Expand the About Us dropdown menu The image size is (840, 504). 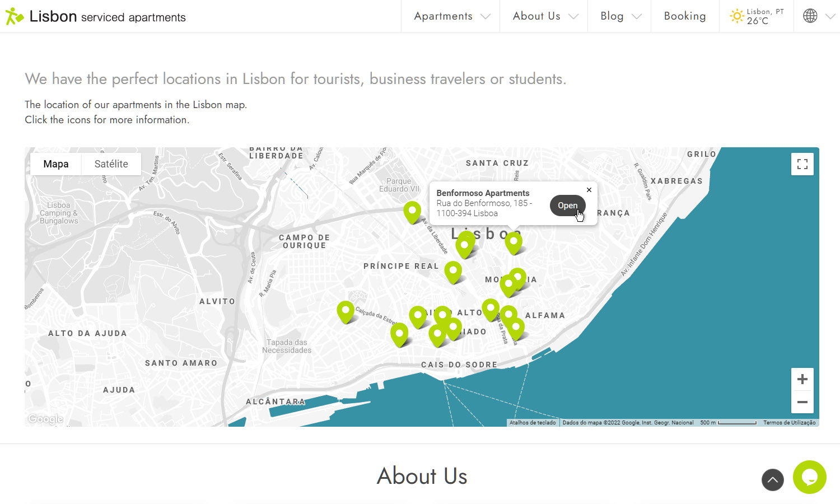(x=544, y=16)
